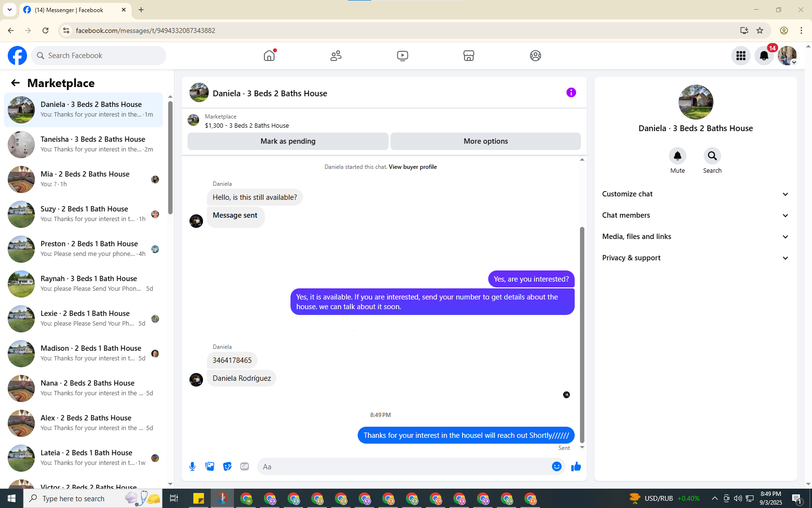The width and height of the screenshot is (812, 508).
Task: Click More options button
Action: click(486, 141)
